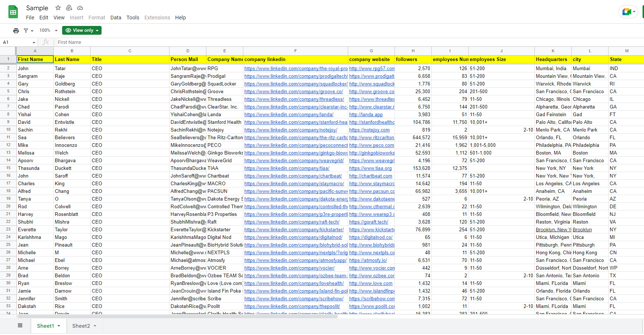Select the Stanford Health company cell
644x335 pixels.
pos(225,122)
